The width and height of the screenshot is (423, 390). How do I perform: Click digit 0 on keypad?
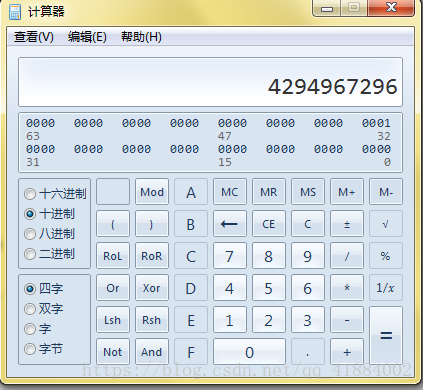[x=249, y=352]
